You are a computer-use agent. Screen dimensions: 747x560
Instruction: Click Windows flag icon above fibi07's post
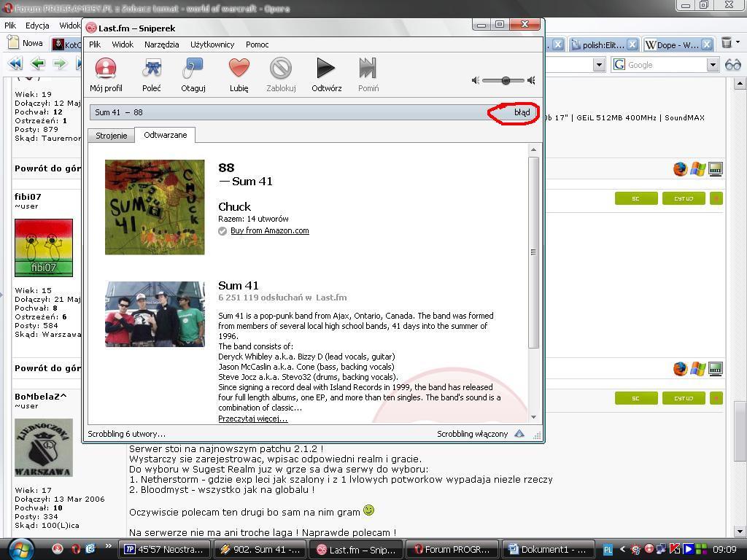[x=698, y=169]
